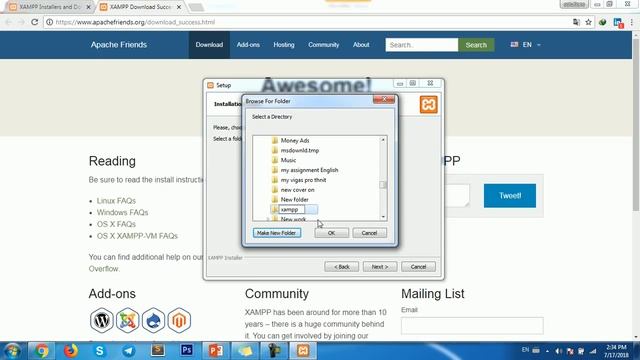Select the new cover on folder
The image size is (640, 360).
click(x=298, y=190)
